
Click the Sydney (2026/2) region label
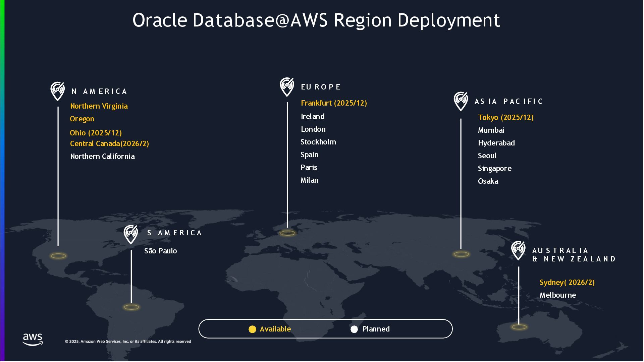point(567,283)
